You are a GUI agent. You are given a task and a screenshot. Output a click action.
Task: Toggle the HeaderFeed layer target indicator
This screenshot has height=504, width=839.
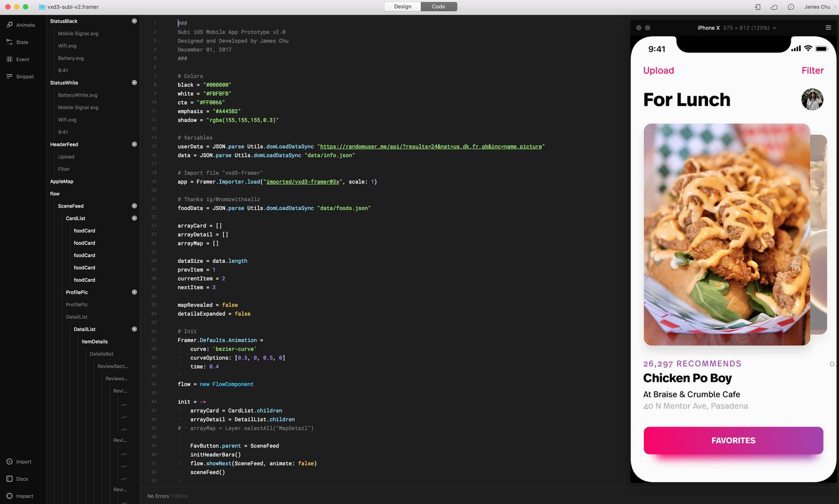(134, 144)
